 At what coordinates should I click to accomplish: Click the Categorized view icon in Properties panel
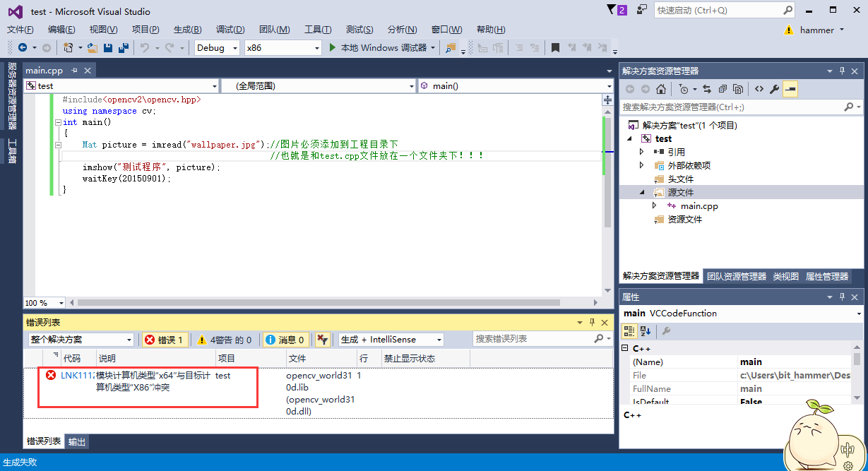[629, 330]
